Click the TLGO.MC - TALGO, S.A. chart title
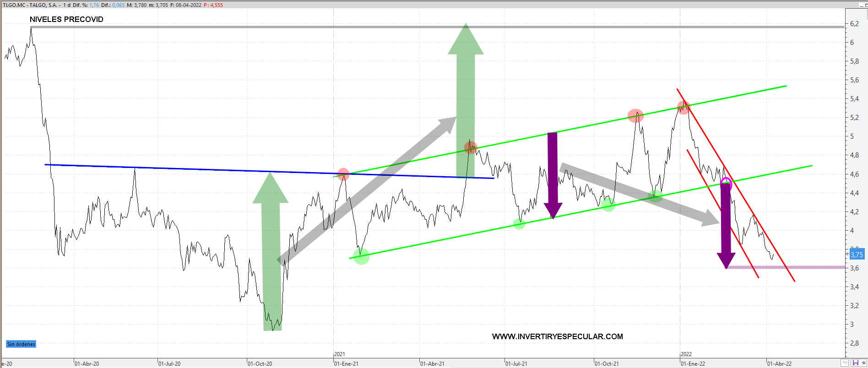Image resolution: width=868 pixels, height=368 pixels. point(30,5)
